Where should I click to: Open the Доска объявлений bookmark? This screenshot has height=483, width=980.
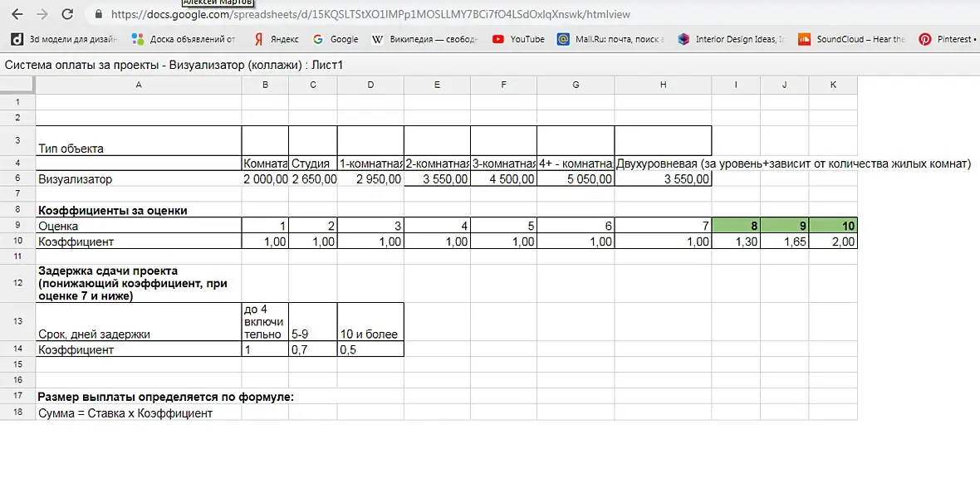click(184, 39)
